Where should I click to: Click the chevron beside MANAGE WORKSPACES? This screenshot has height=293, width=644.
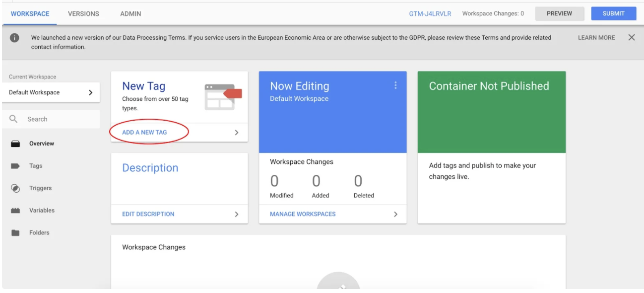[395, 214]
